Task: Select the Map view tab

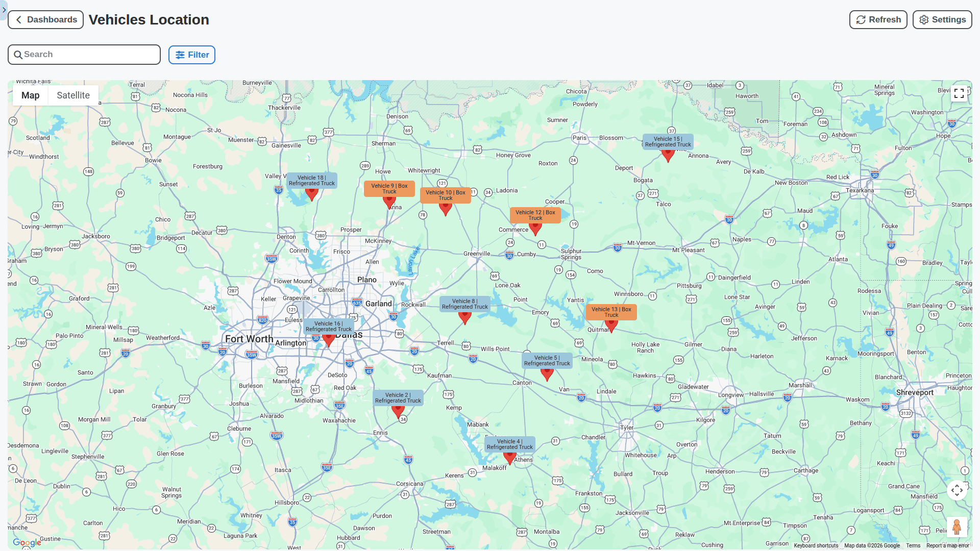Action: [x=30, y=95]
